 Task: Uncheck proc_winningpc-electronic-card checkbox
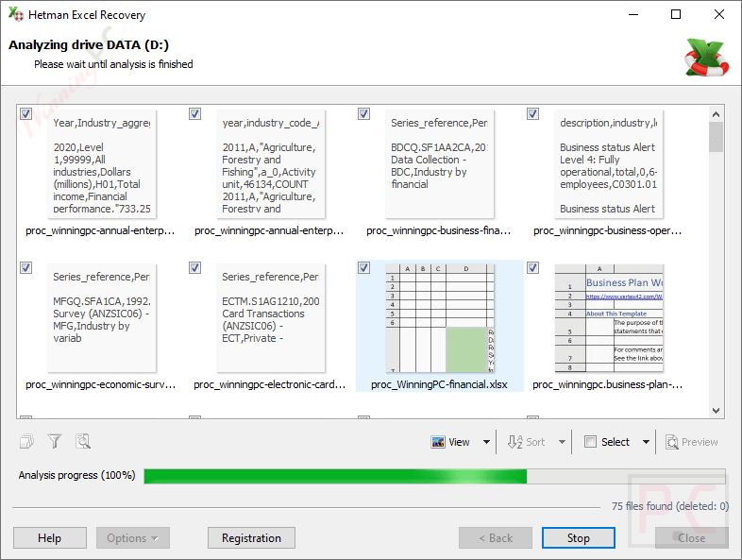195,267
